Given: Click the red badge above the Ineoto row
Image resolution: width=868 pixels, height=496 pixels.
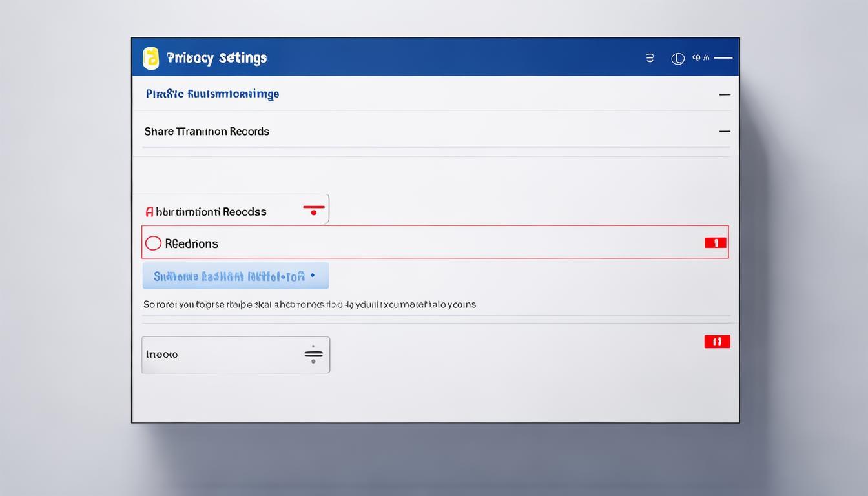Looking at the screenshot, I should tap(717, 342).
